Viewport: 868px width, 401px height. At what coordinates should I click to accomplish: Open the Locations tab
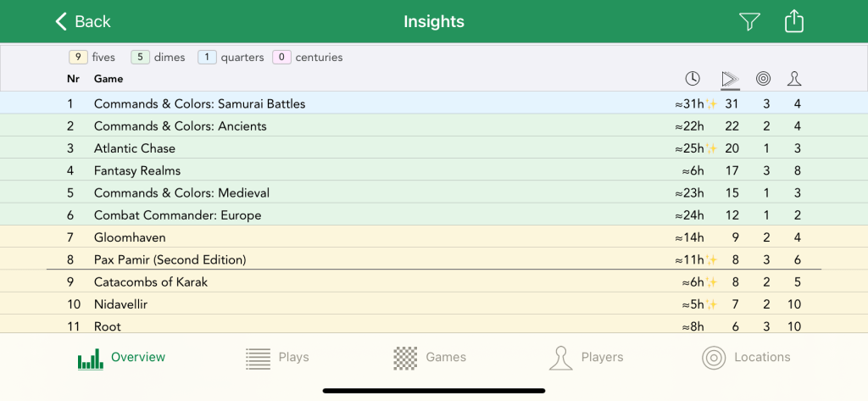click(746, 358)
